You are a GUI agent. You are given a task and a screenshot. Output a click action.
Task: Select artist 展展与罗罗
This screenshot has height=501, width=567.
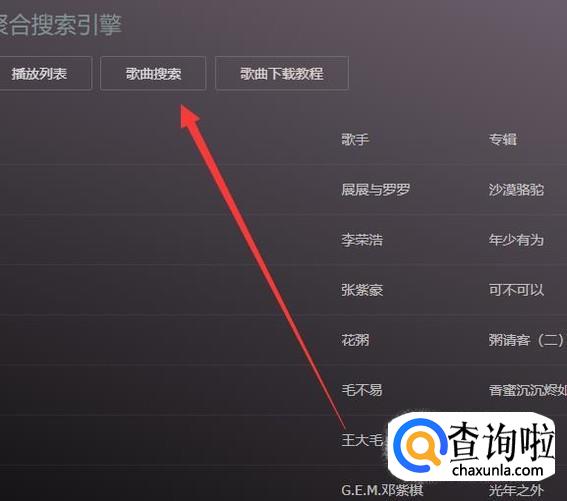click(376, 190)
